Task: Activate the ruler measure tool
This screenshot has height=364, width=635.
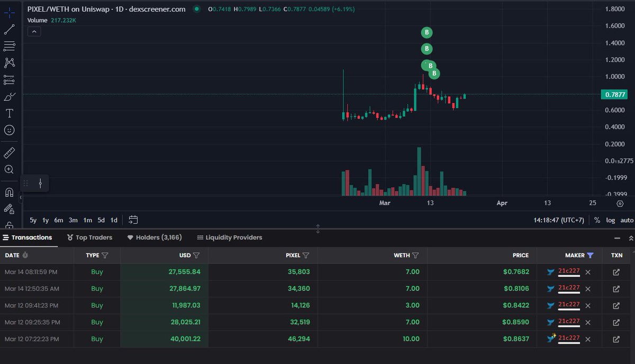Action: pyautogui.click(x=9, y=153)
